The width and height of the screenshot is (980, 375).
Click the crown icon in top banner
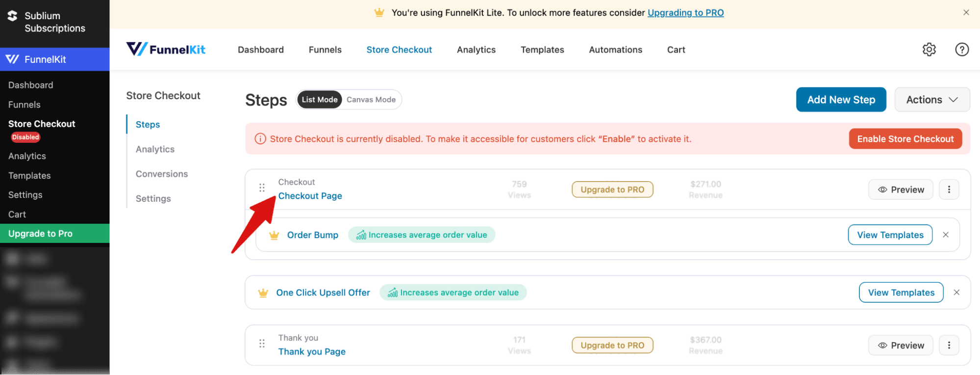point(379,13)
